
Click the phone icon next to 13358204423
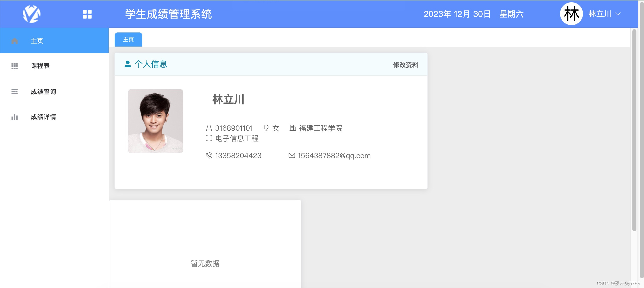[209, 155]
